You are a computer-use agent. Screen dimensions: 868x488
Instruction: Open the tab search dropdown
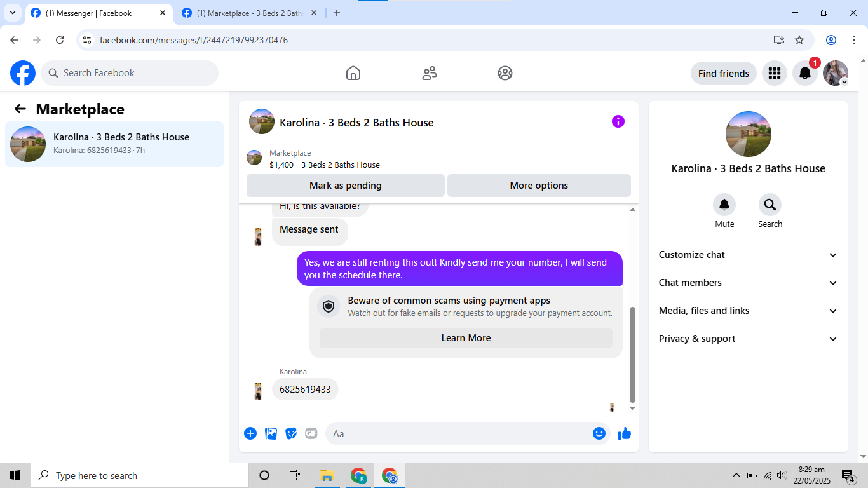point(13,13)
